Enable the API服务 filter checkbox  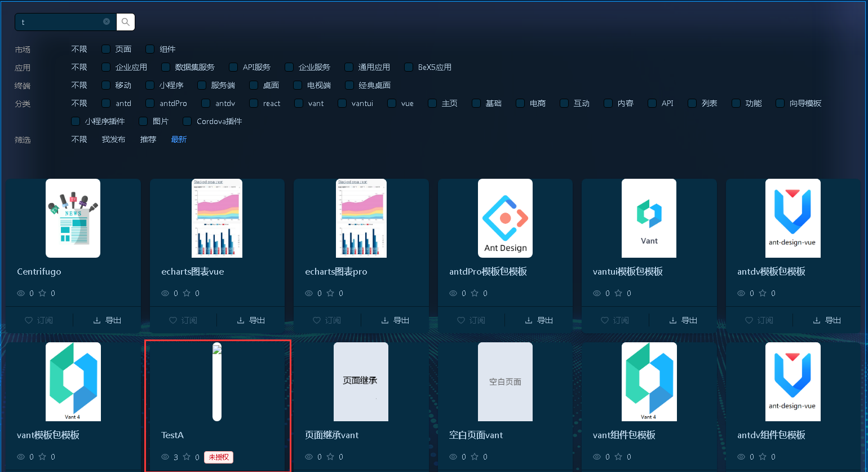coord(233,67)
